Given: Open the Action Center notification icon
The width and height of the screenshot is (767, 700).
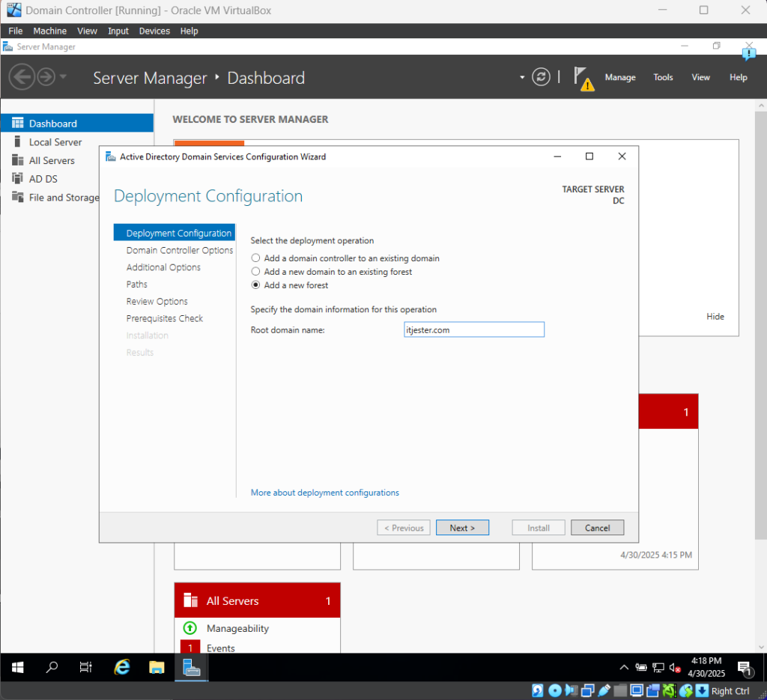Looking at the screenshot, I should click(745, 669).
